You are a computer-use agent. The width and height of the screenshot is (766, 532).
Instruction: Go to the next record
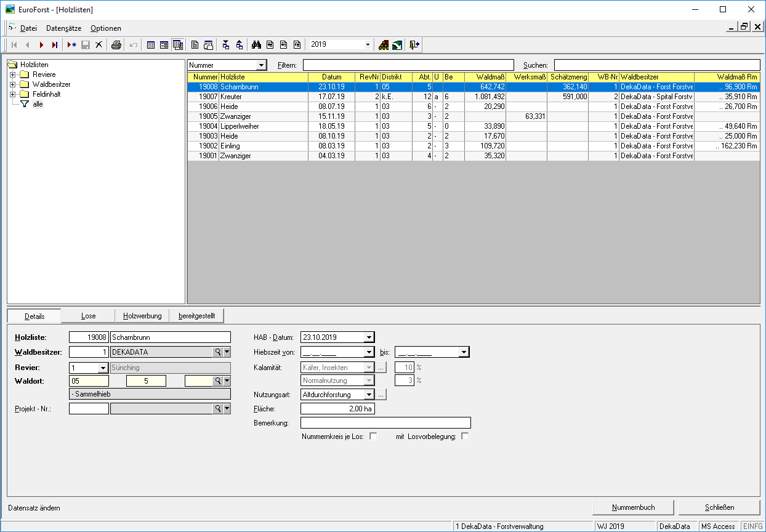pyautogui.click(x=41, y=45)
